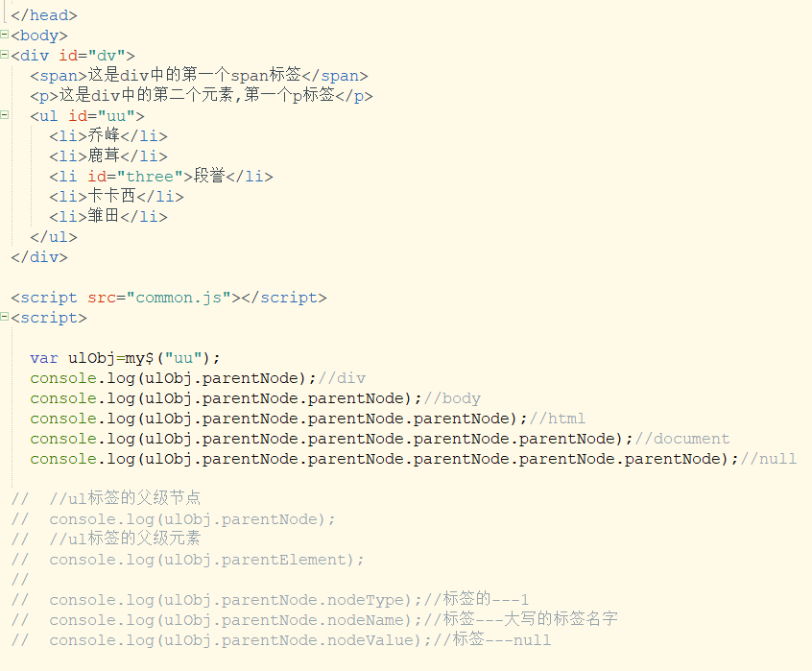Click the closing </div> tag
The width and height of the screenshot is (812, 671).
point(39,257)
